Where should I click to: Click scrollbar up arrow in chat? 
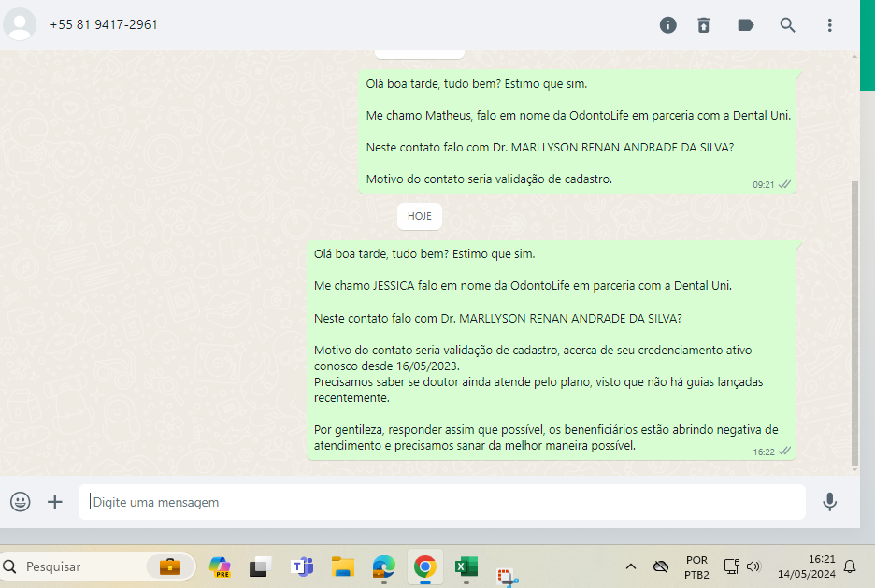pyautogui.click(x=854, y=56)
